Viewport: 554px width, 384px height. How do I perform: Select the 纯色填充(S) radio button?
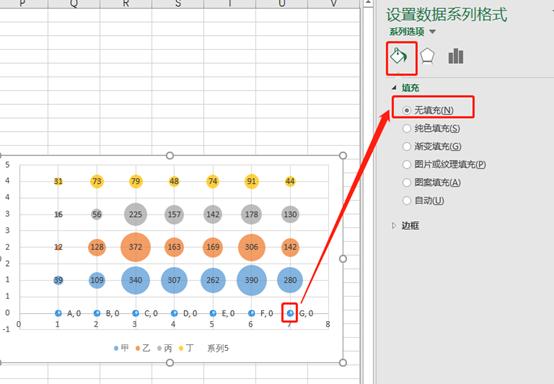click(x=406, y=128)
